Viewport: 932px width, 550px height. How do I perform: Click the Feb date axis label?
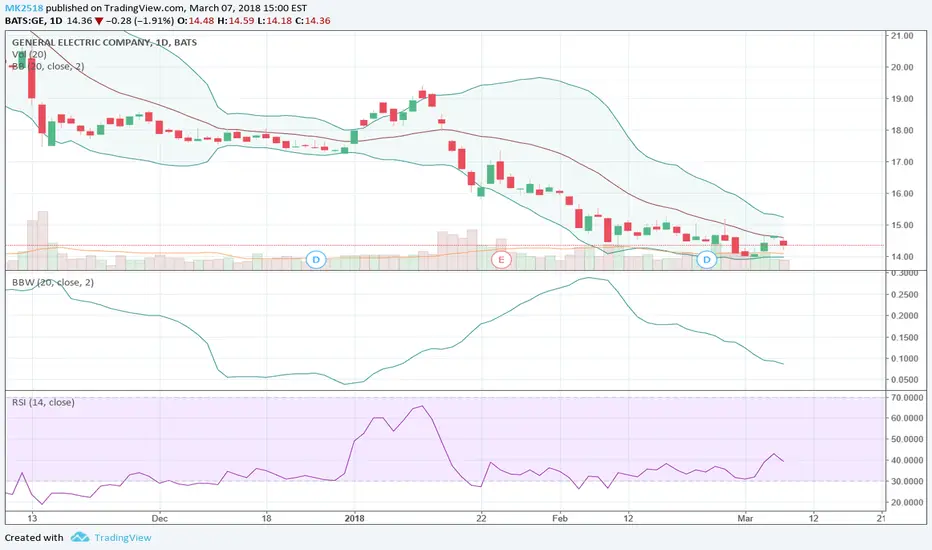click(560, 518)
